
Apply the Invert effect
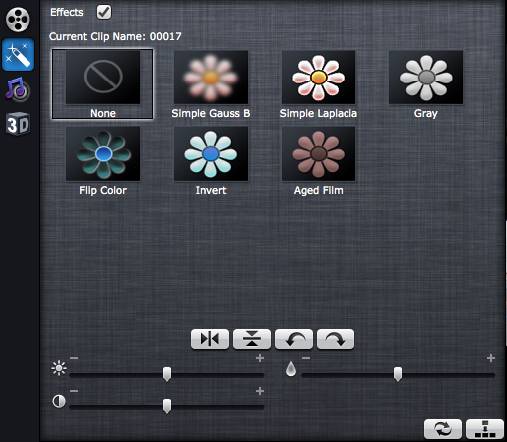pos(211,161)
